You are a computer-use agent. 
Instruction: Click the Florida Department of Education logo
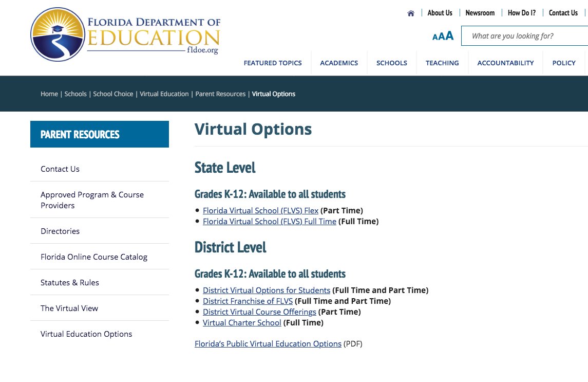125,34
